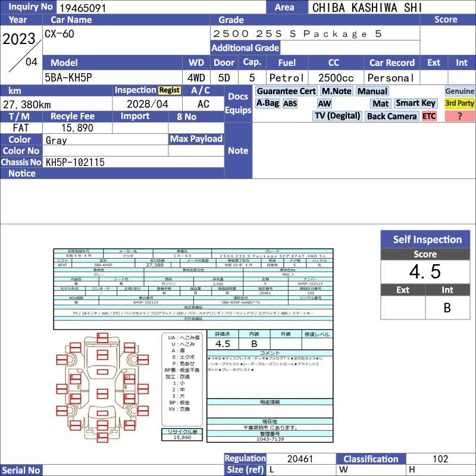
Task: Click the Back Camera badge
Action: [392, 116]
